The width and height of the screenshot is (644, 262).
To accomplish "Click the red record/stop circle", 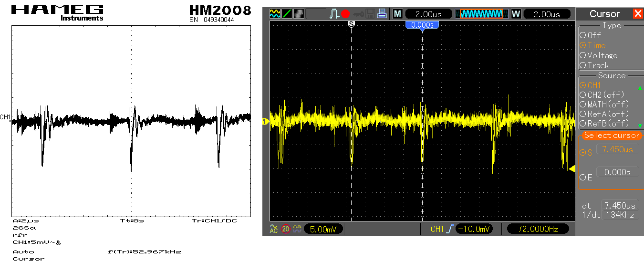I will 346,14.
